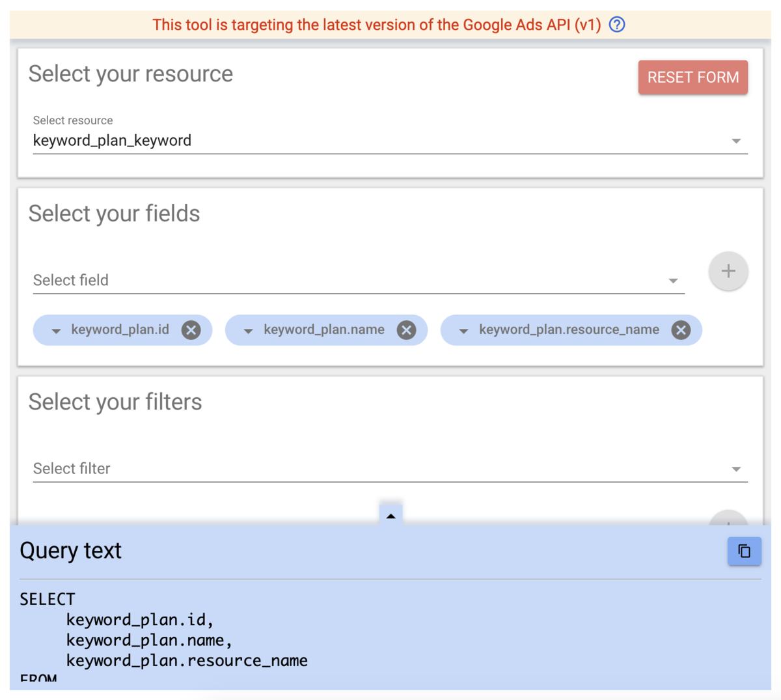
Task: Click the resource dropdown arrow
Action: click(736, 141)
